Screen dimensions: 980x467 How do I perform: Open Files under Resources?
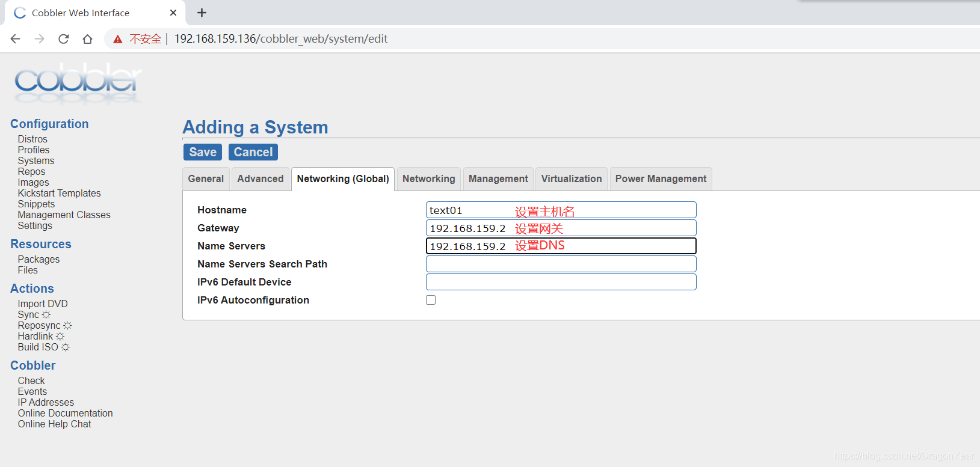pos(28,270)
